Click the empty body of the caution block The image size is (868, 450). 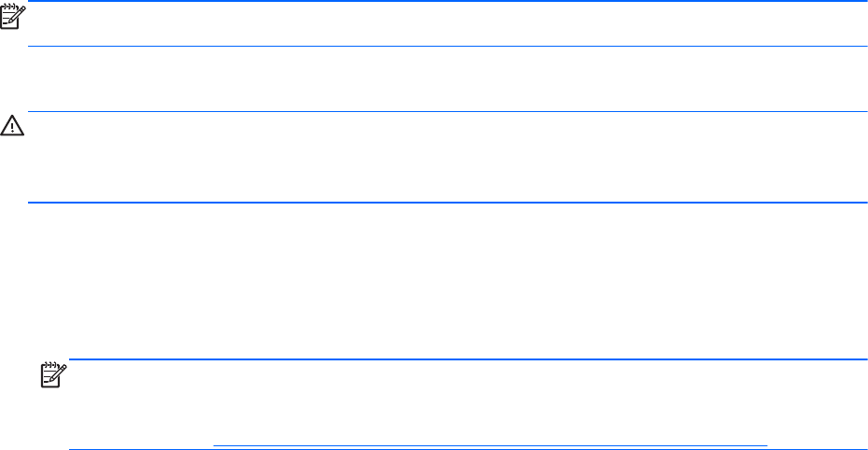pyautogui.click(x=448, y=157)
